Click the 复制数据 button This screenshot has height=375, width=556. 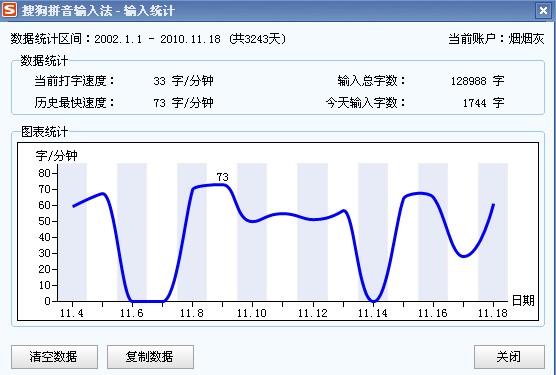click(150, 357)
